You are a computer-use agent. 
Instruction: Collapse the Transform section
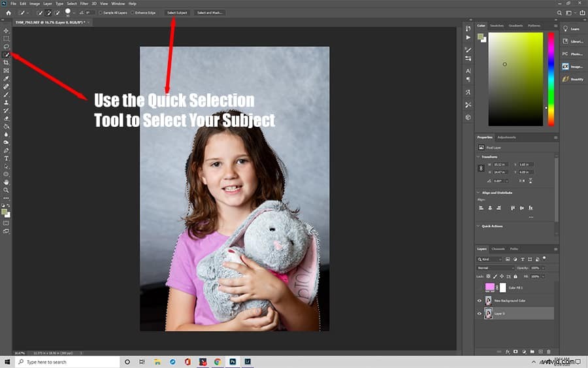pyautogui.click(x=478, y=157)
